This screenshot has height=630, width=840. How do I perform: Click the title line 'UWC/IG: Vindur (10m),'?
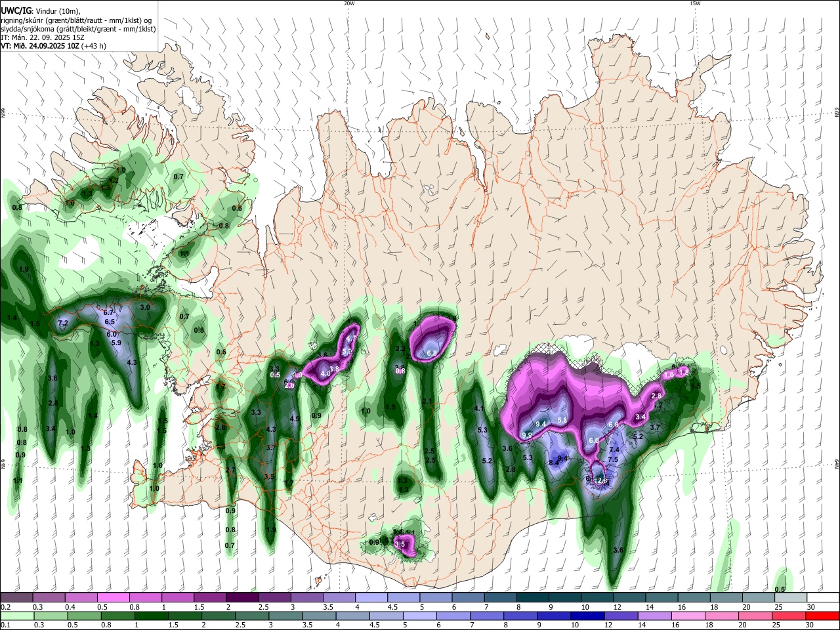41,11
